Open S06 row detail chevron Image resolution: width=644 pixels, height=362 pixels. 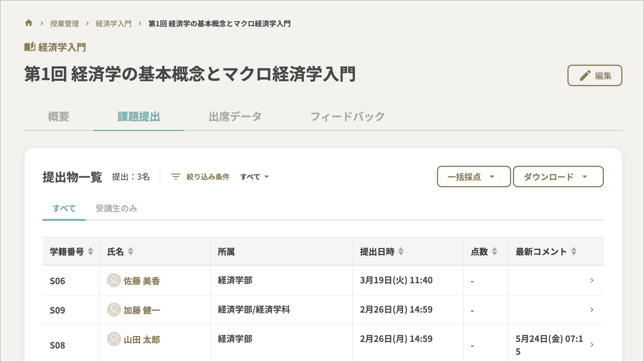coord(592,280)
